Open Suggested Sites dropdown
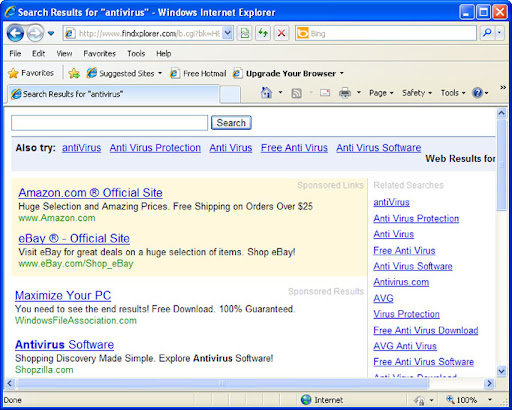The height and width of the screenshot is (410, 512). pos(124,73)
